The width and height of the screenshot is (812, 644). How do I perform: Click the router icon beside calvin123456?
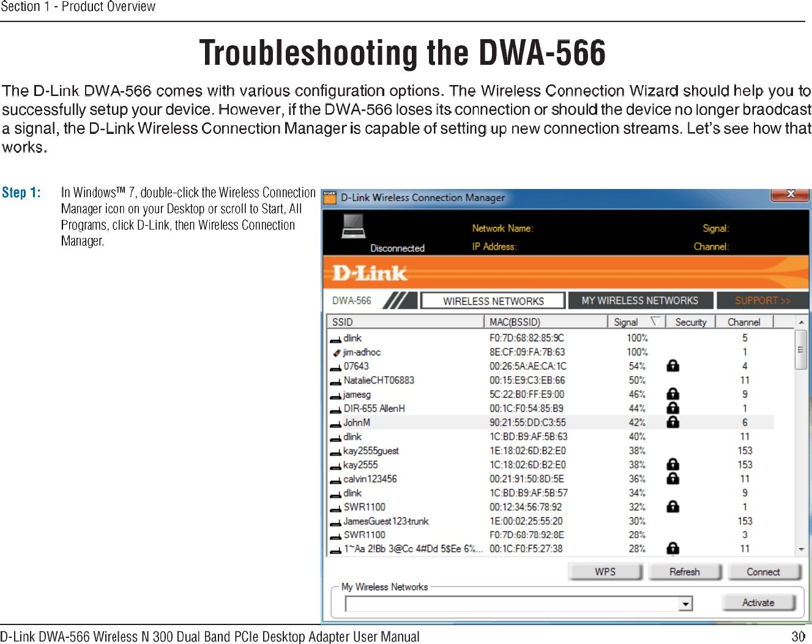coord(335,480)
